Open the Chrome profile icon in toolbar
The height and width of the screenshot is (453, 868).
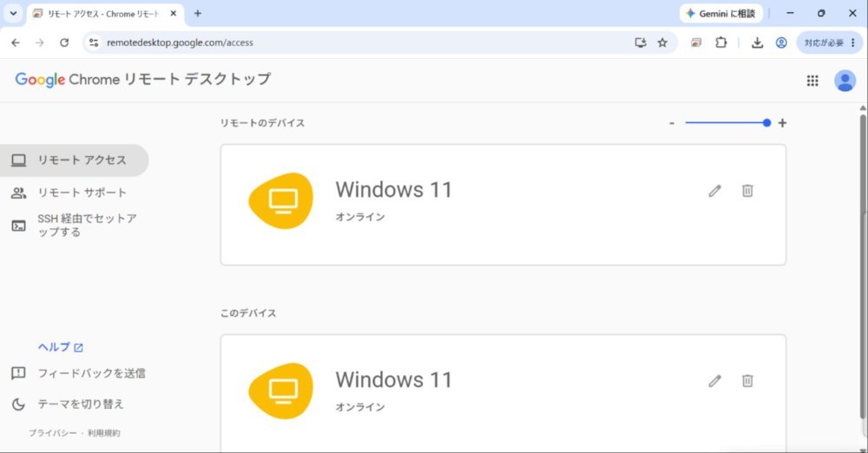781,43
